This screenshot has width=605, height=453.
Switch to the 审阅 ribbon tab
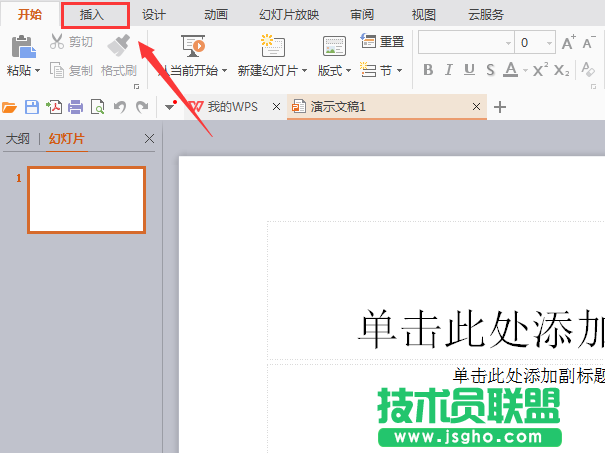[x=362, y=15]
